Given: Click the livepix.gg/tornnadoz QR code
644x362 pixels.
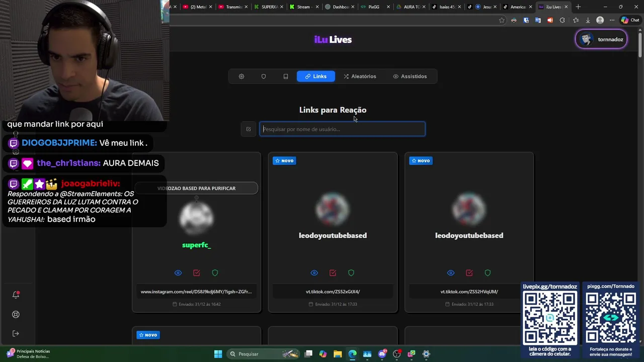Looking at the screenshot, I should coord(550,318).
